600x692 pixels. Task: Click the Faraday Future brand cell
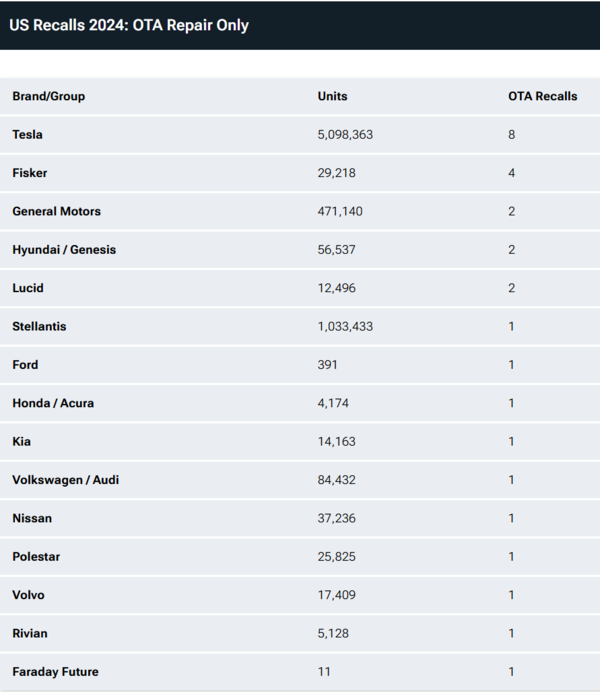pos(55,672)
